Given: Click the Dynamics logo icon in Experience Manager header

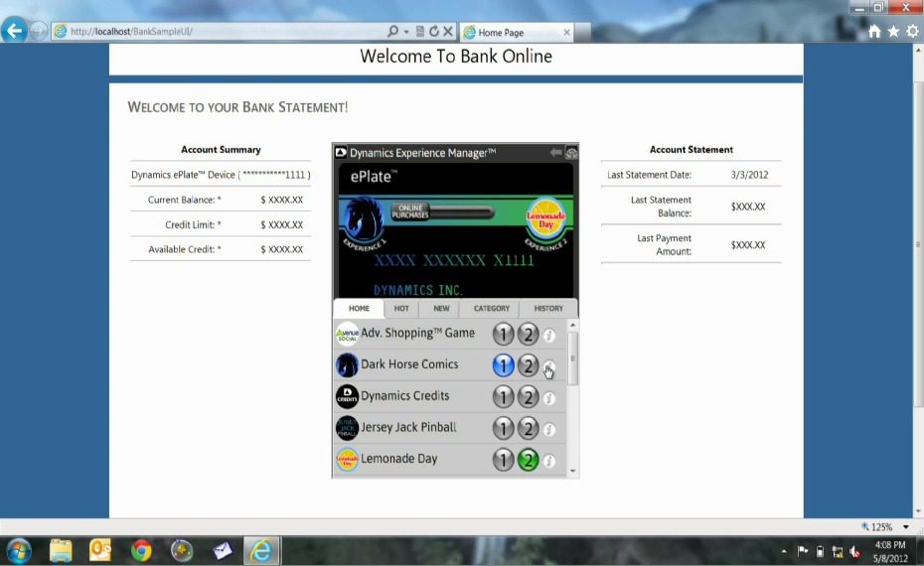Looking at the screenshot, I should point(341,153).
